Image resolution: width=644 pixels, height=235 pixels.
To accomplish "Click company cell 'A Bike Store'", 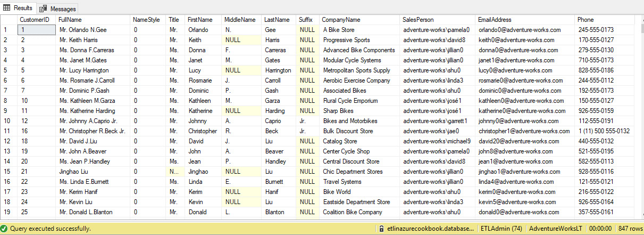I will tap(359, 30).
